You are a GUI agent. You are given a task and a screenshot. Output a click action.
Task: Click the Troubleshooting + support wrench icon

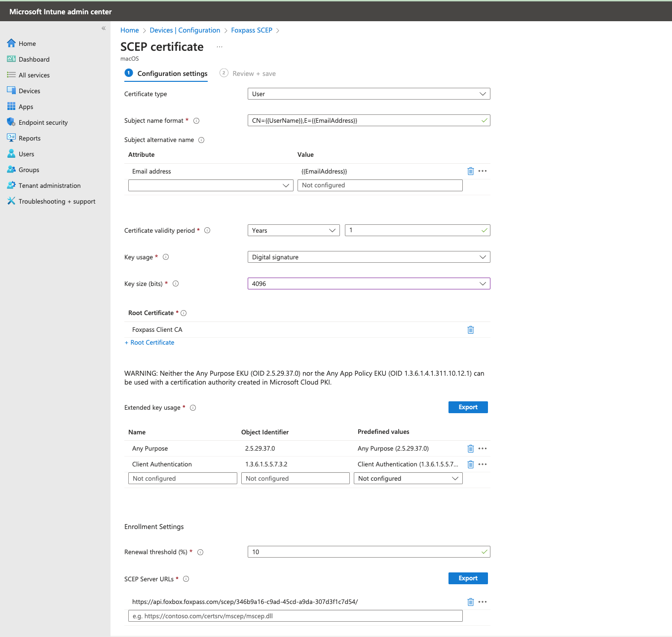(11, 201)
